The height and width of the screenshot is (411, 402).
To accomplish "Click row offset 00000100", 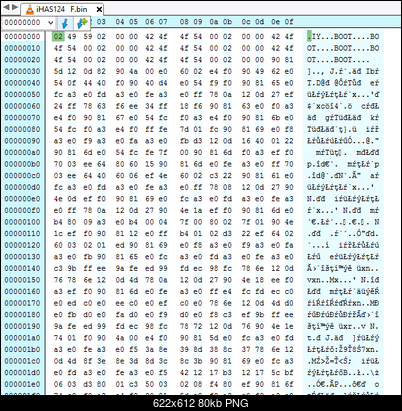I will [x=22, y=222].
